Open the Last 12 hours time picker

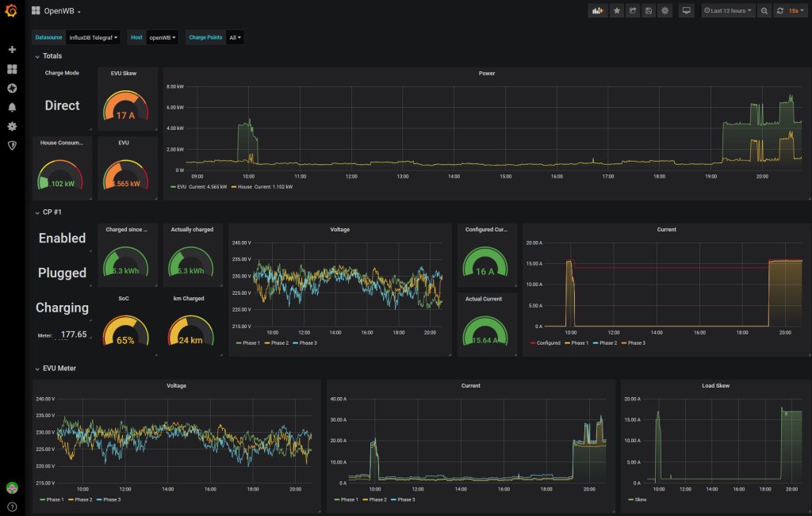[728, 10]
